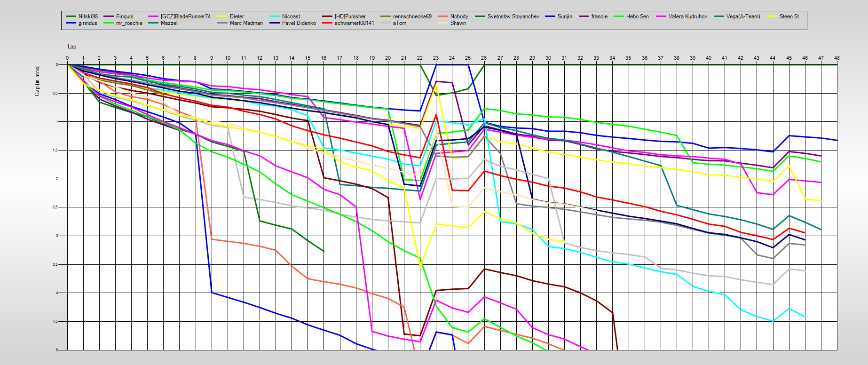
Task: Click lap 22 on the lap axis
Action: 420,58
